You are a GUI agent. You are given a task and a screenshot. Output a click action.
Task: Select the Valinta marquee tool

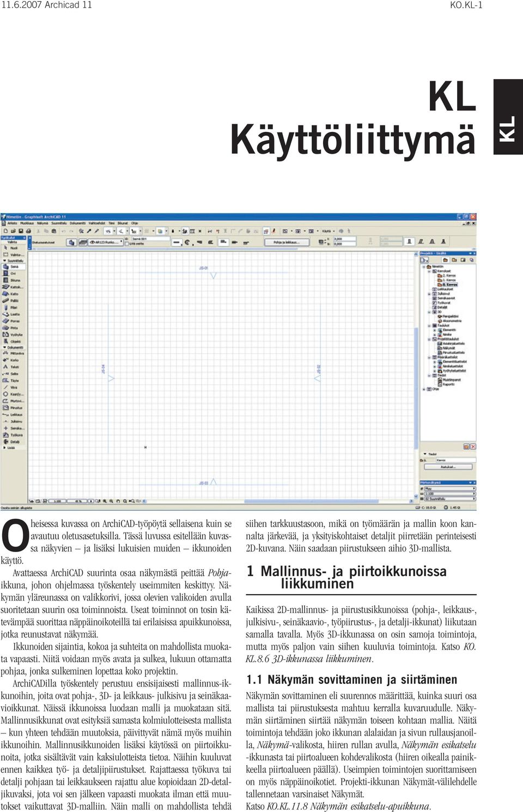coord(14,254)
